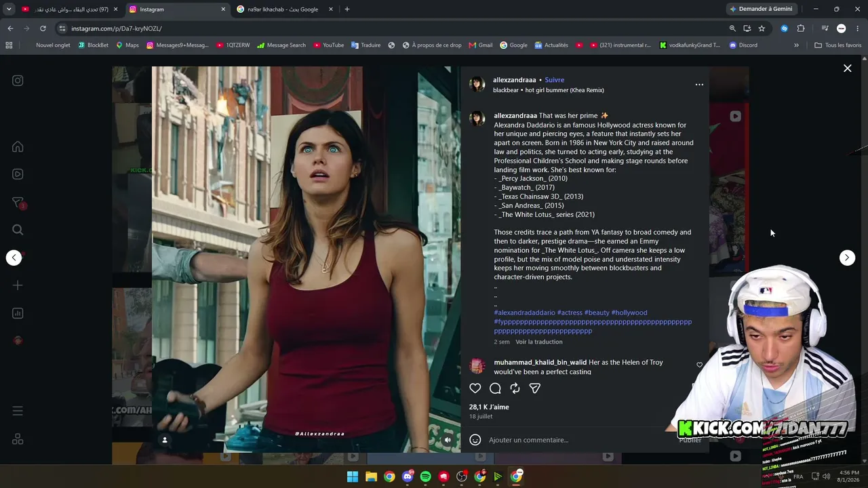Screen dimensions: 868x488
Task: Open the audio link blackbear hot girl bummer
Action: point(548,90)
